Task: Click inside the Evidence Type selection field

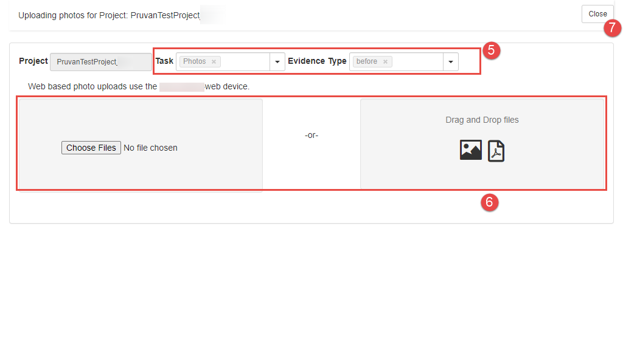Action: coord(417,62)
